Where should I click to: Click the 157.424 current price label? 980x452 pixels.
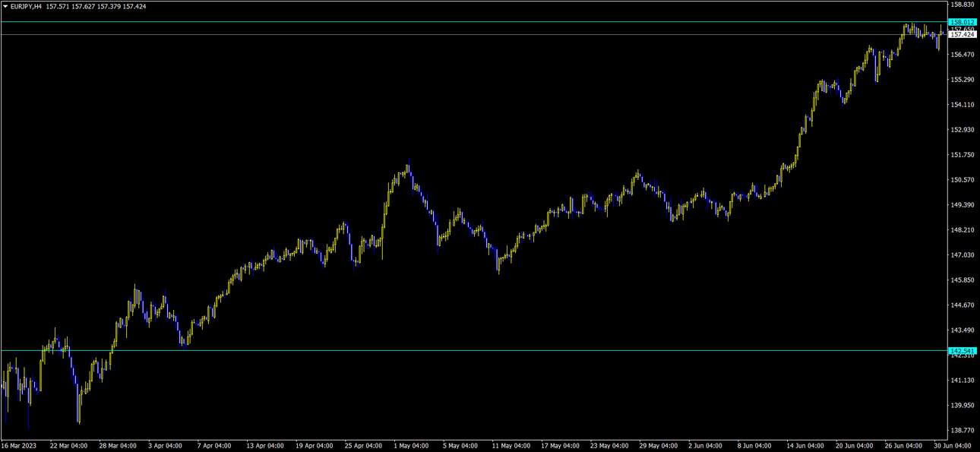(963, 35)
